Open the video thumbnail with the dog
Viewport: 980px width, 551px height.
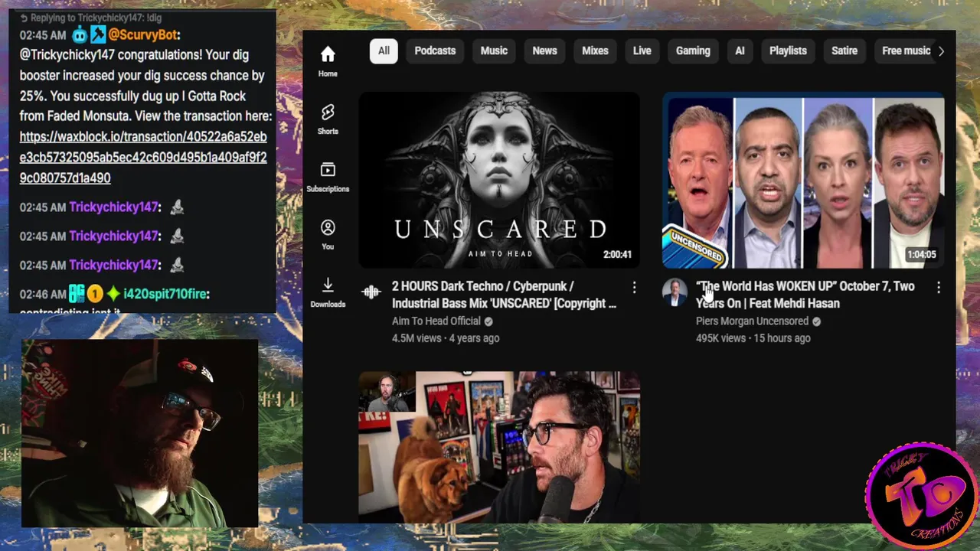click(x=499, y=447)
